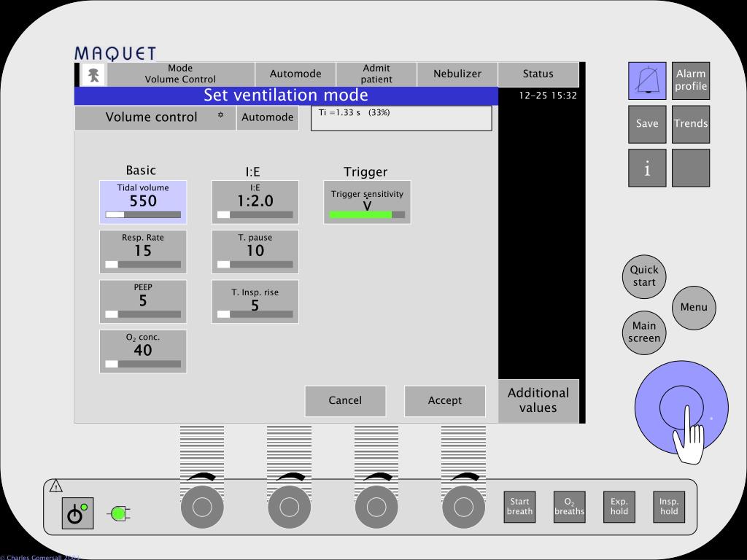Return to Main screen
The width and height of the screenshot is (747, 560).
point(644,332)
